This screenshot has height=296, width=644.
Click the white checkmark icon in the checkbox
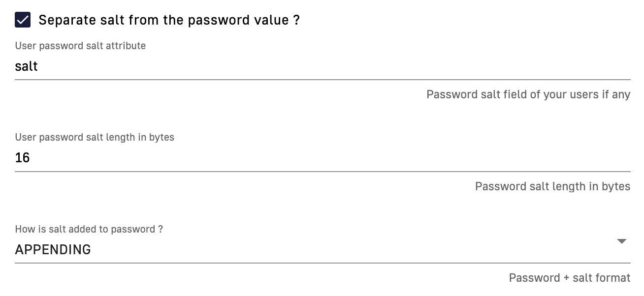point(23,20)
